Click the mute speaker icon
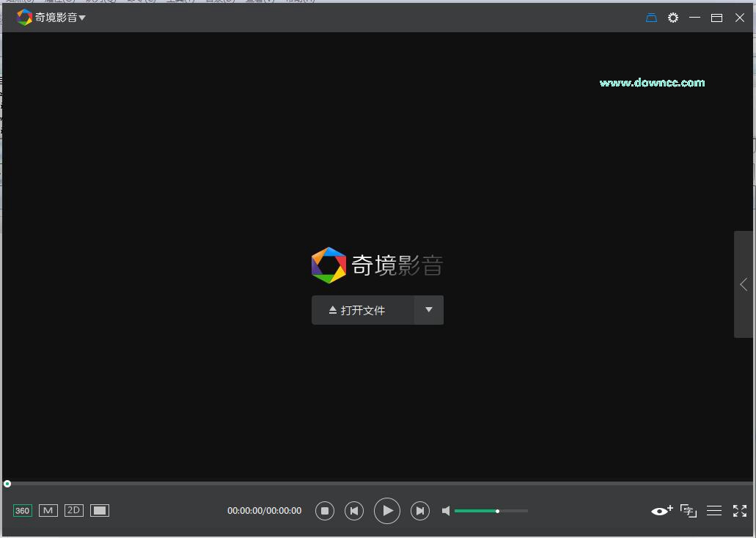This screenshot has width=756, height=538. click(x=446, y=510)
